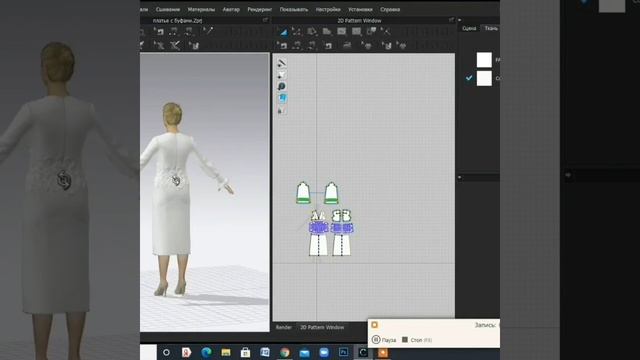640x360 pixels.
Task: Open the Сшивание menu
Action: [x=167, y=9]
